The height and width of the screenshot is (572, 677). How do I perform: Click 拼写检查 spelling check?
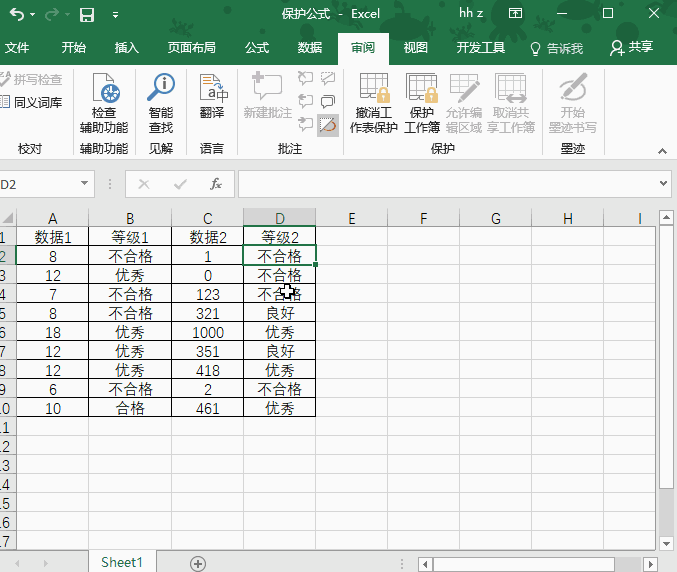32,79
